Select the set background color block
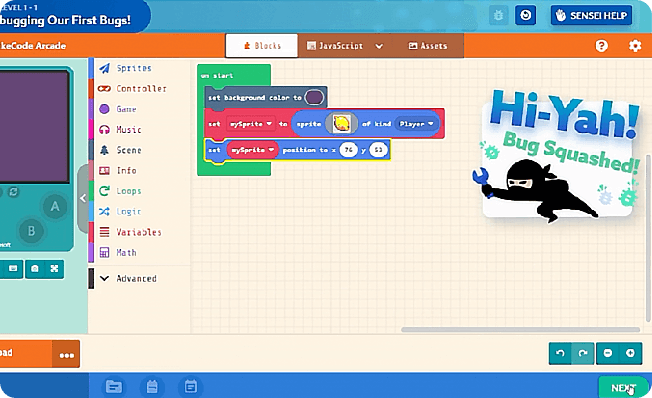The width and height of the screenshot is (652, 398). [x=255, y=98]
